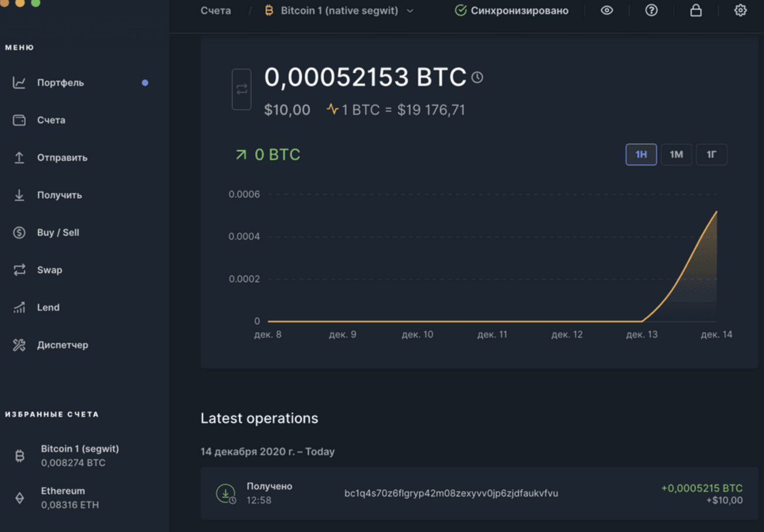The height and width of the screenshot is (532, 764).
Task: Click the Swap arrows icon in sidebar
Action: click(19, 270)
